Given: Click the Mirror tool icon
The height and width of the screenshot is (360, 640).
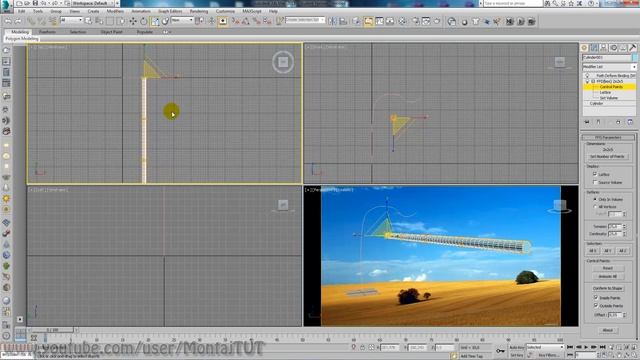Looking at the screenshot, I should click(332, 21).
